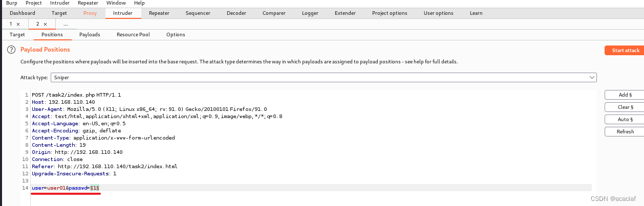The image size is (644, 206).
Task: Open the Sequencer main tab
Action: pyautogui.click(x=198, y=13)
